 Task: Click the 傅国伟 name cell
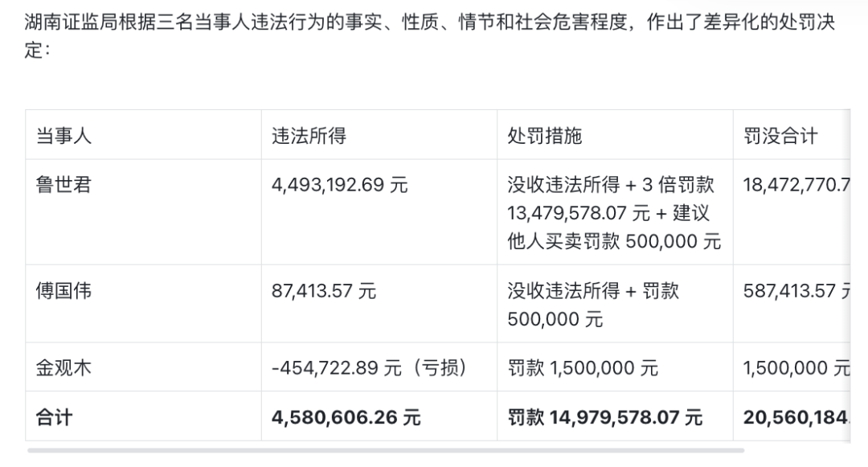pos(63,290)
